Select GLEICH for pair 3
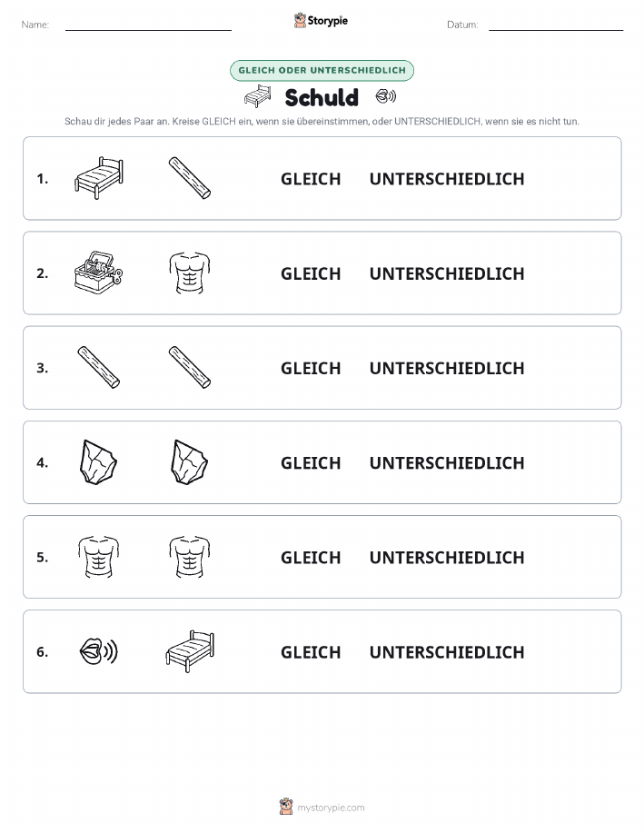 coord(311,368)
